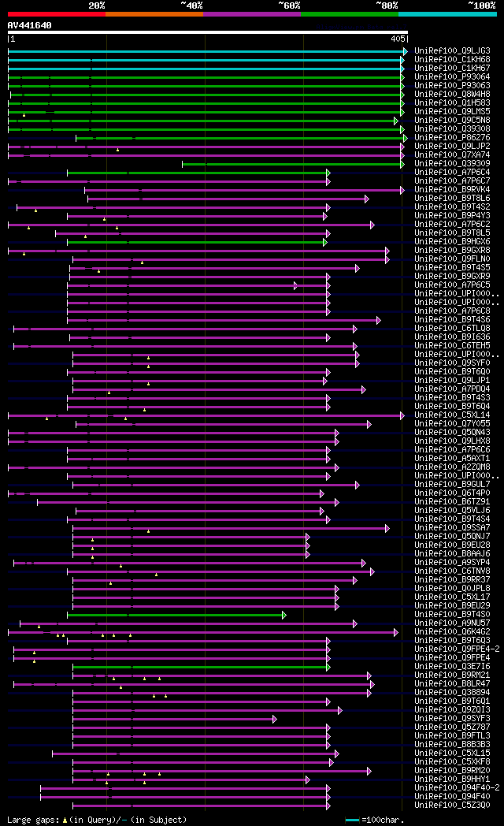Click the red ~20% identity legend bar

pyautogui.click(x=56, y=14)
